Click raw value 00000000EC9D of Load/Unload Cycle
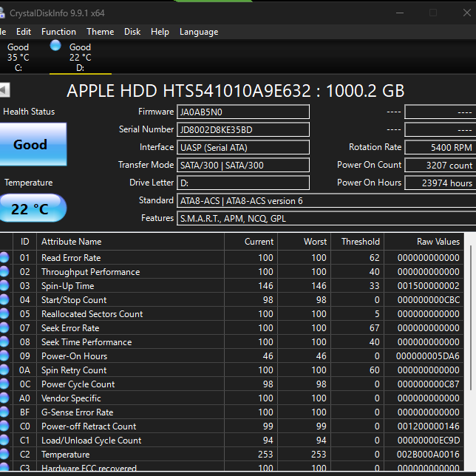 point(429,441)
